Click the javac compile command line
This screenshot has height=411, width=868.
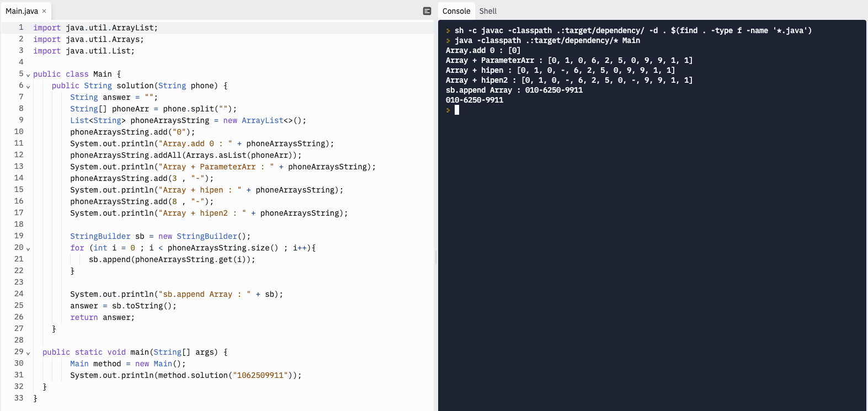click(633, 30)
